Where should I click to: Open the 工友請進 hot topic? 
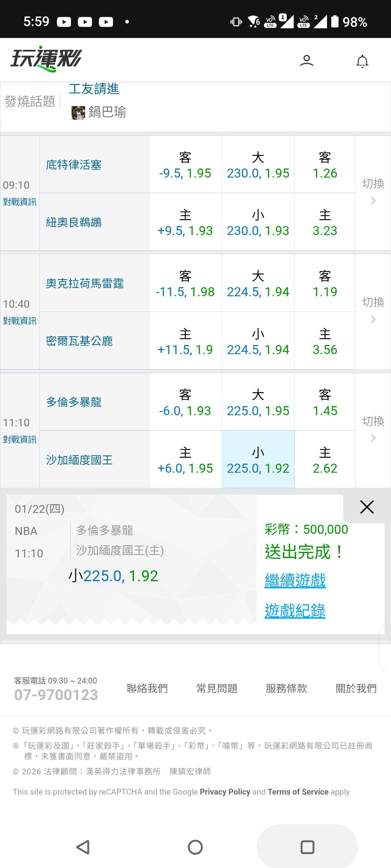tap(94, 89)
